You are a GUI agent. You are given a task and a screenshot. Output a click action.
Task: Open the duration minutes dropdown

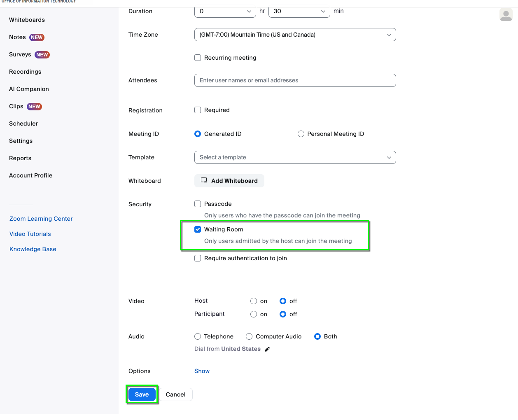click(299, 11)
